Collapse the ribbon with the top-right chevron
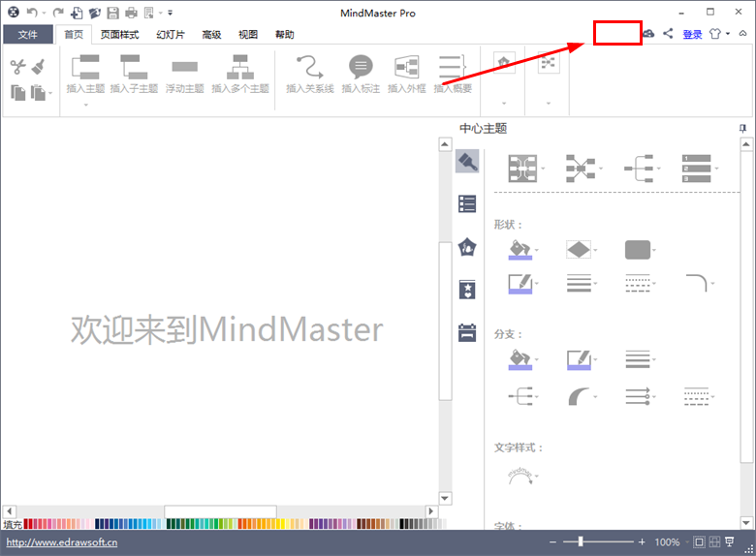 (x=743, y=33)
